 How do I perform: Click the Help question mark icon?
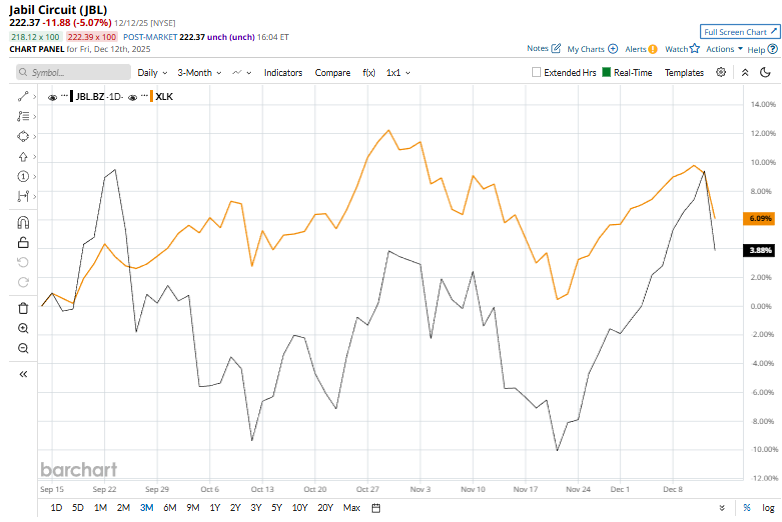[773, 49]
